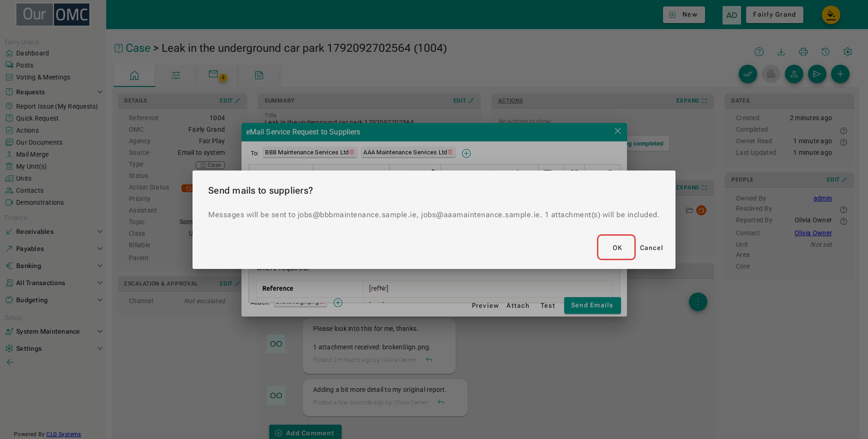Open the Fairly Grand OMC selector
This screenshot has height=439, width=868.
click(x=774, y=15)
